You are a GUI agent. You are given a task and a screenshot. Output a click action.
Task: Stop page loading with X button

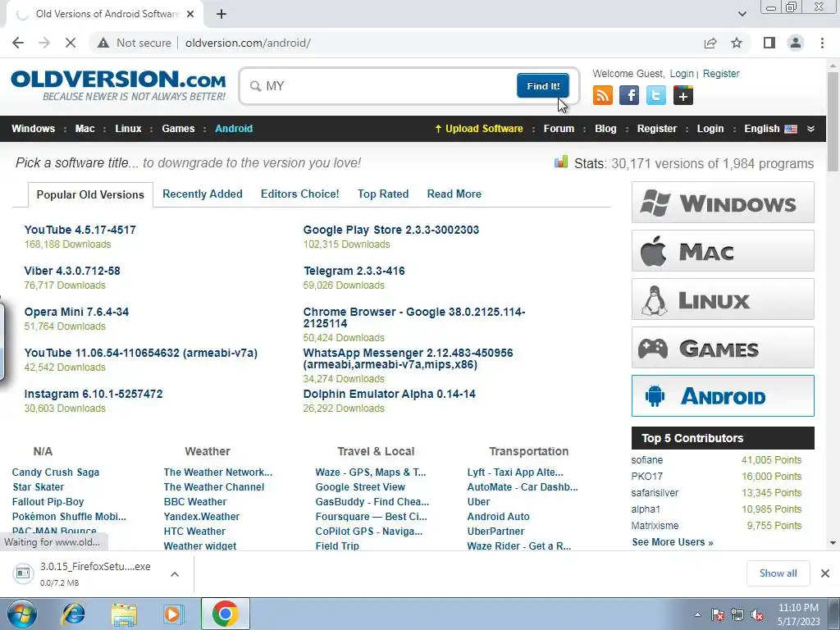[71, 43]
